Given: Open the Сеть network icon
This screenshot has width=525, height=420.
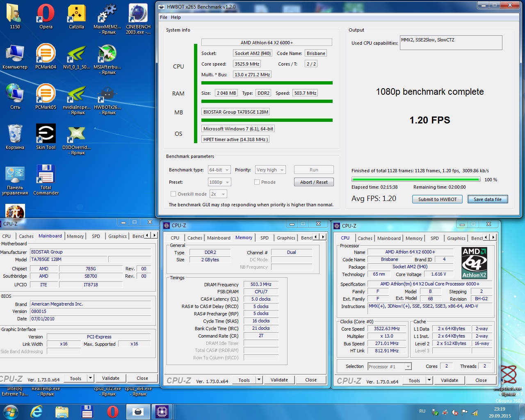Looking at the screenshot, I should pos(15,97).
